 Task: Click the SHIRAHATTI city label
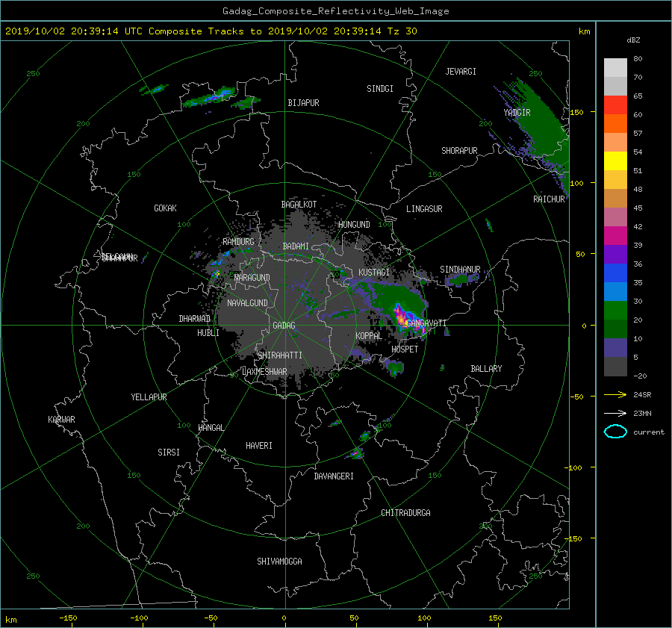coord(280,355)
